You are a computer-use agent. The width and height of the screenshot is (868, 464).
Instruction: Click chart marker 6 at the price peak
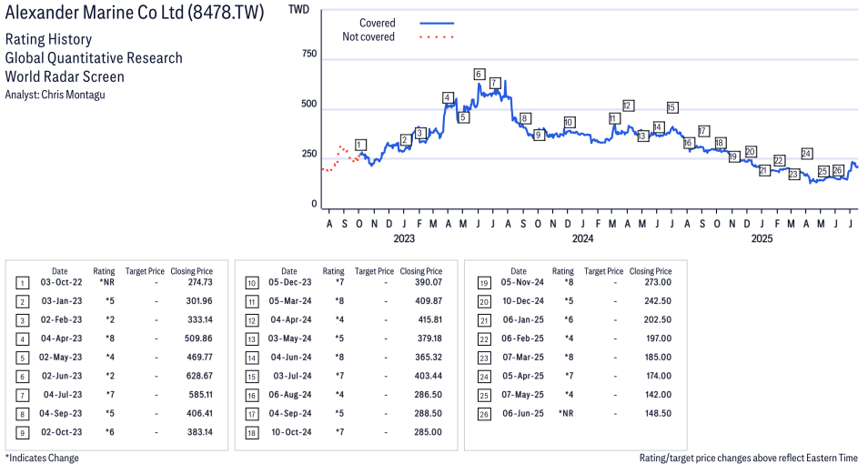(479, 75)
